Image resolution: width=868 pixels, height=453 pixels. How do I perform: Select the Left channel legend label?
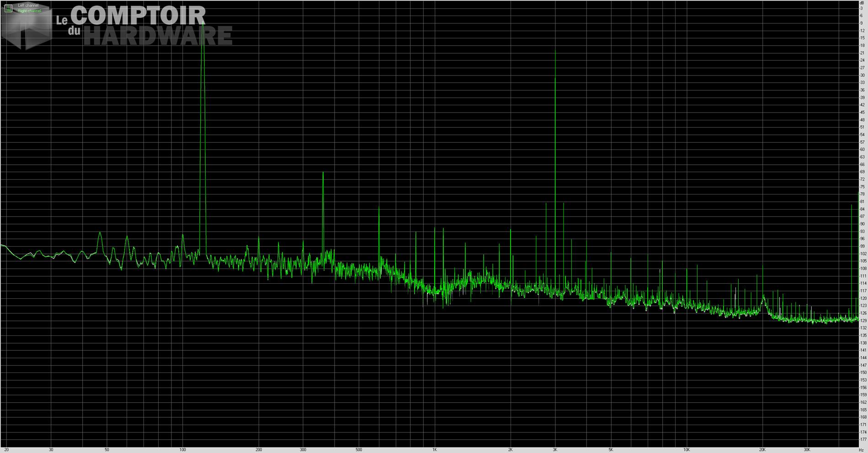point(28,5)
